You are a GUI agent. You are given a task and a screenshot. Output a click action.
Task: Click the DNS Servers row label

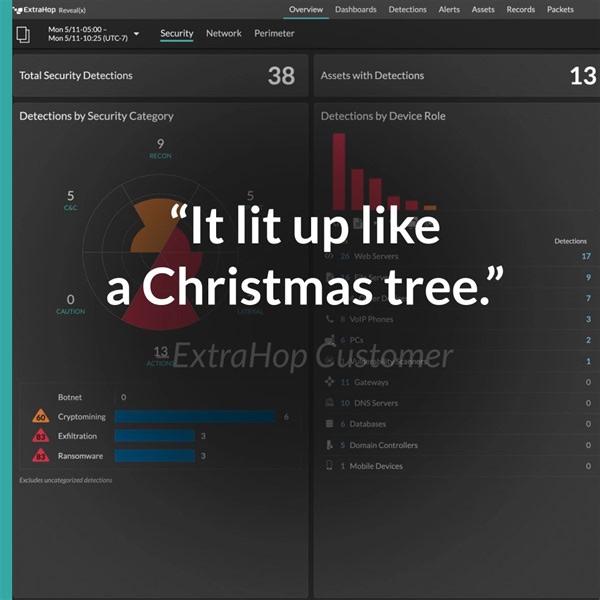click(376, 403)
